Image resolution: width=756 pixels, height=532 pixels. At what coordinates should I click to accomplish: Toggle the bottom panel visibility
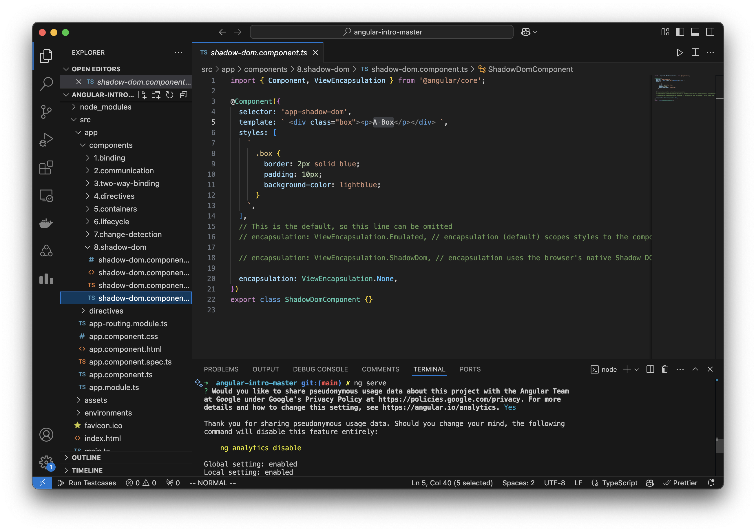tap(695, 32)
